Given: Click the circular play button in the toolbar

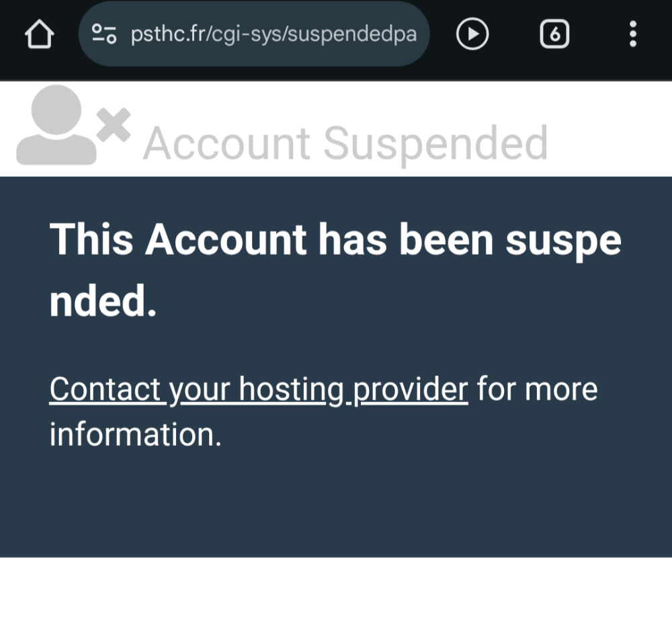Looking at the screenshot, I should [x=472, y=34].
